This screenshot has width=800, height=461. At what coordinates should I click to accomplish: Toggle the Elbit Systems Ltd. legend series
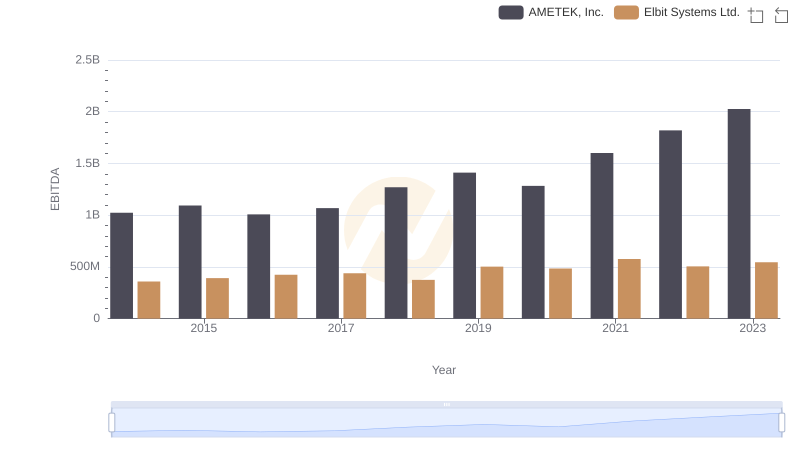tap(677, 12)
